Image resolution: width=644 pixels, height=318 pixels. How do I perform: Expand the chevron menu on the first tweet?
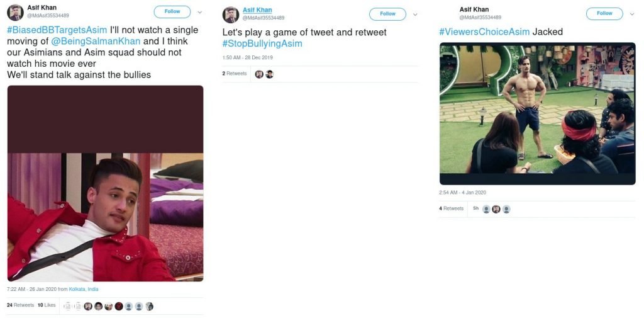(x=199, y=13)
